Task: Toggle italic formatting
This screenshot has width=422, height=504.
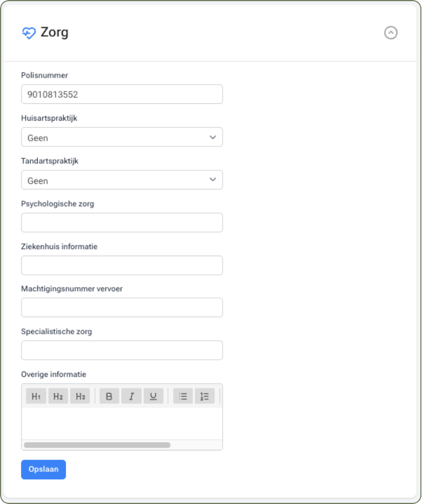Action: point(131,397)
